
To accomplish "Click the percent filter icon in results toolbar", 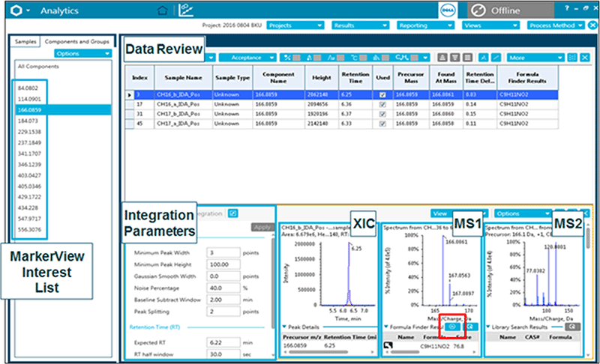I will click(287, 58).
